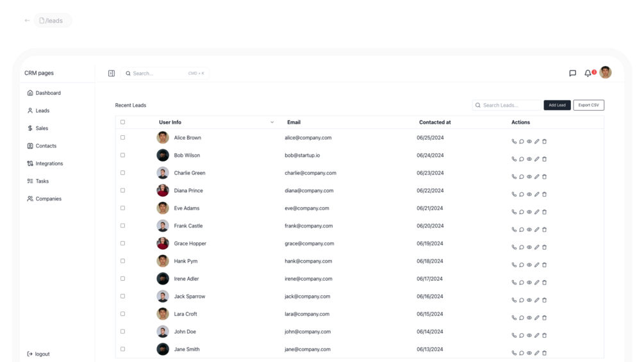Delete Diana Prince using trash icon

pyautogui.click(x=545, y=194)
